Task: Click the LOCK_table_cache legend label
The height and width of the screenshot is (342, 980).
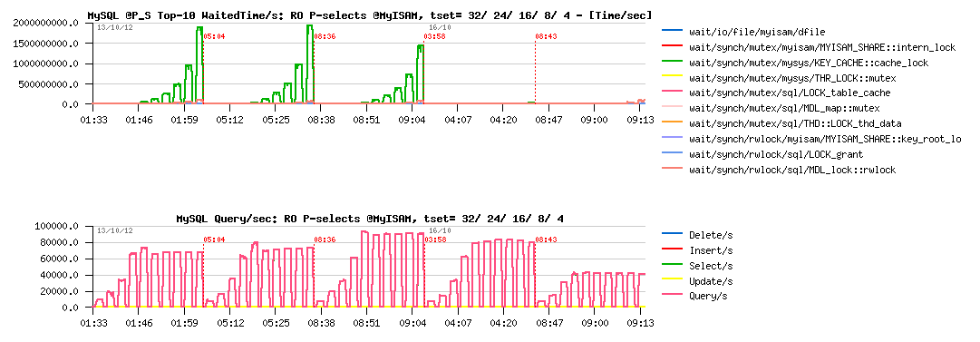Action: pos(790,93)
